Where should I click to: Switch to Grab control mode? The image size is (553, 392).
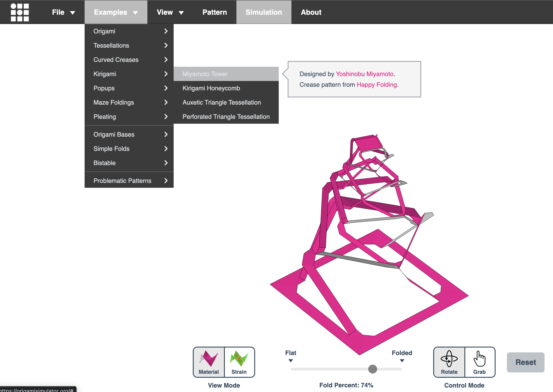pyautogui.click(x=479, y=362)
